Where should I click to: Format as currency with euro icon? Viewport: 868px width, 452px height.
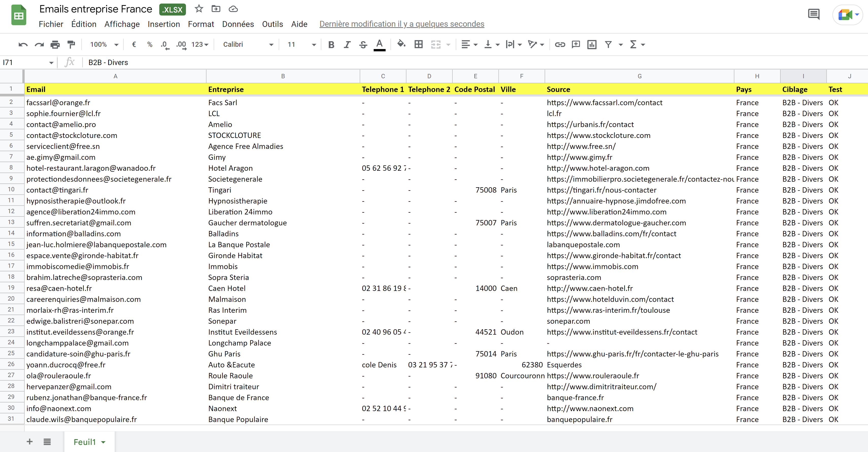pos(134,44)
